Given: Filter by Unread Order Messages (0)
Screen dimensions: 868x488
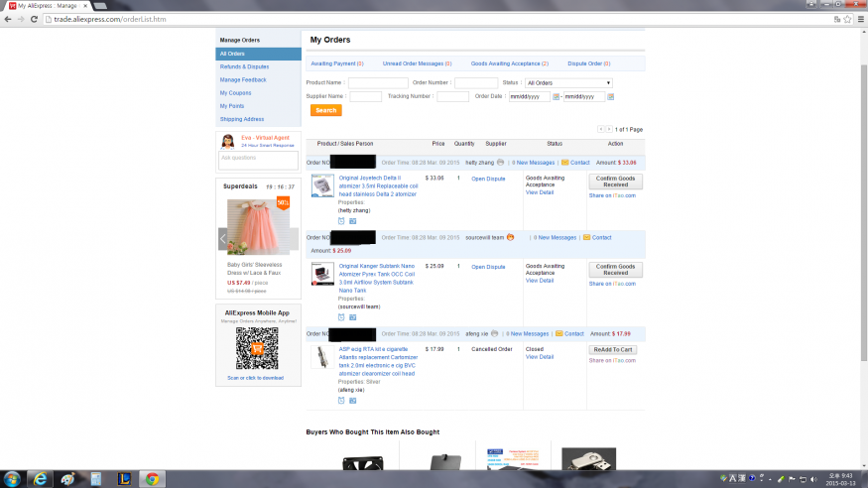Looking at the screenshot, I should click(417, 63).
